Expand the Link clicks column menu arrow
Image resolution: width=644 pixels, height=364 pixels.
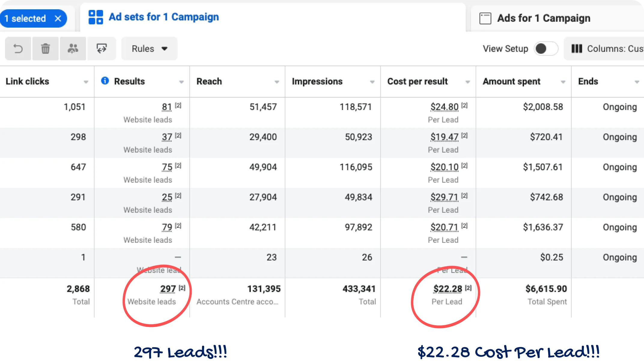(86, 82)
